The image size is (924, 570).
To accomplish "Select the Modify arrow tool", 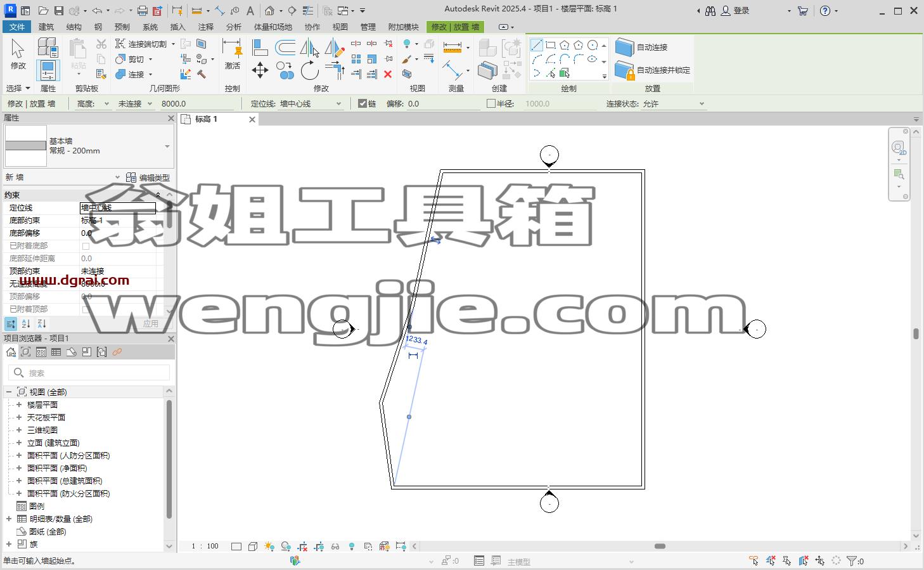I will (18, 54).
